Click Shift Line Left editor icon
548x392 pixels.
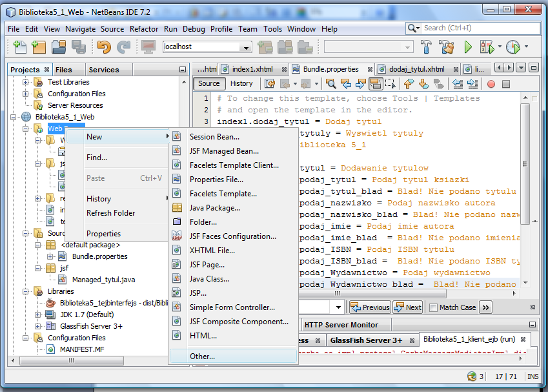[458, 84]
